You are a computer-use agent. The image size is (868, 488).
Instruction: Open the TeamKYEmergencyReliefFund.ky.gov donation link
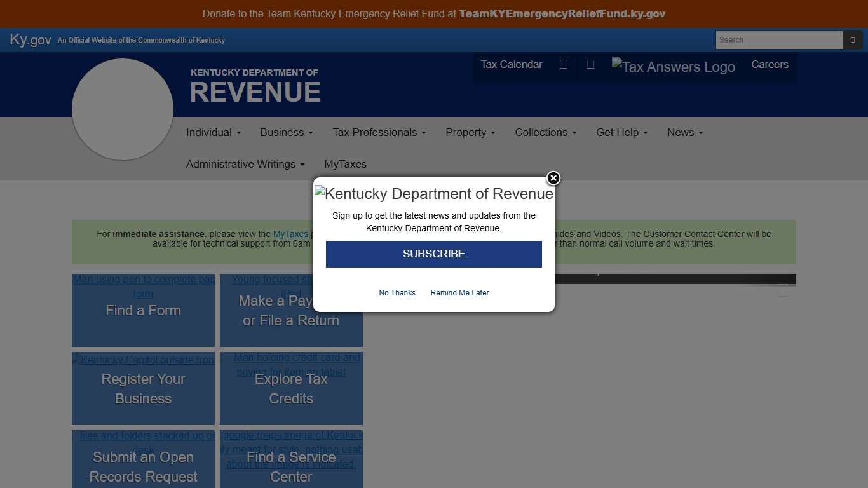[x=562, y=13]
